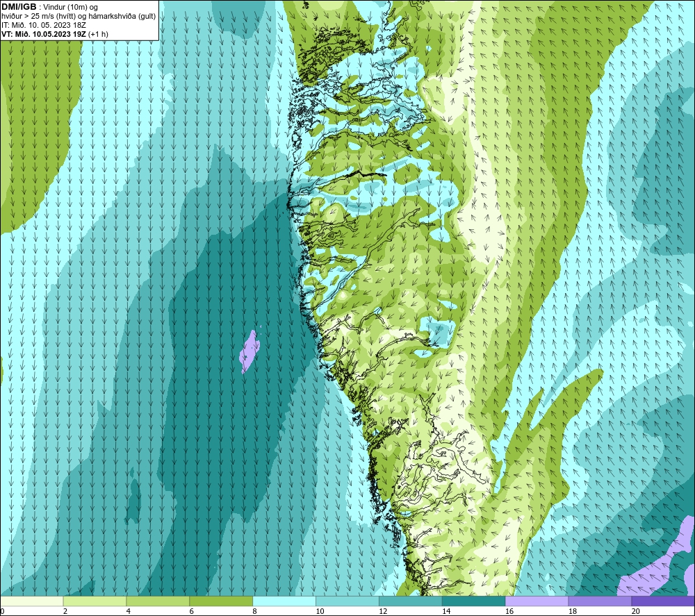Click the small purple wind patch offshore
695x616 pixels.
coord(250,351)
